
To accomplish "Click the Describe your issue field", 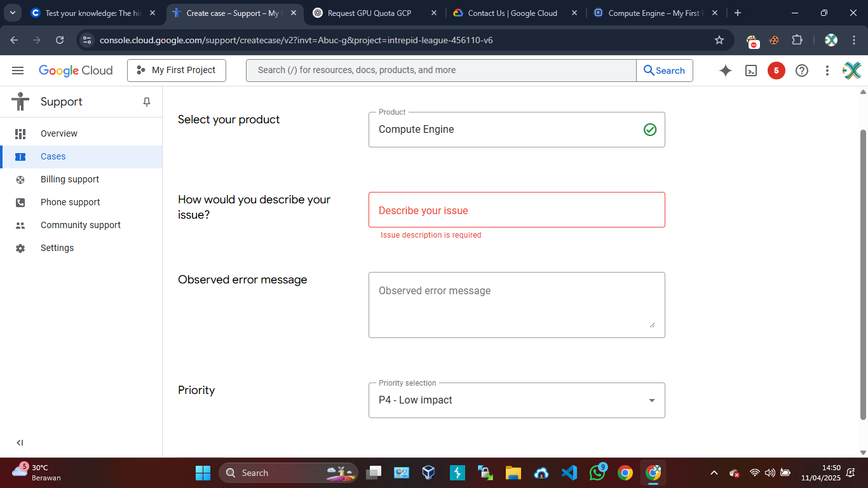I will coord(517,210).
